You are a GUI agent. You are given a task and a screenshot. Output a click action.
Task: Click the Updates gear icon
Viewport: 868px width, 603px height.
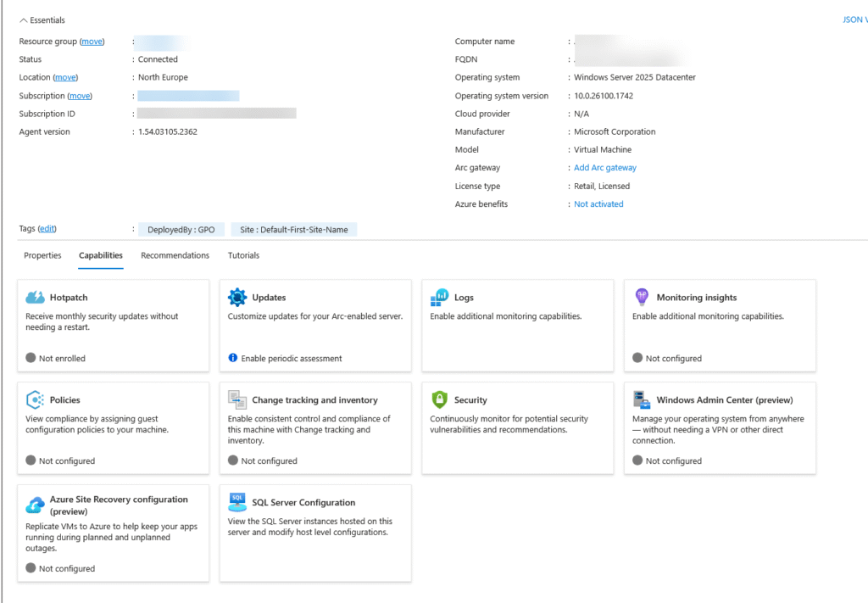[x=237, y=298]
